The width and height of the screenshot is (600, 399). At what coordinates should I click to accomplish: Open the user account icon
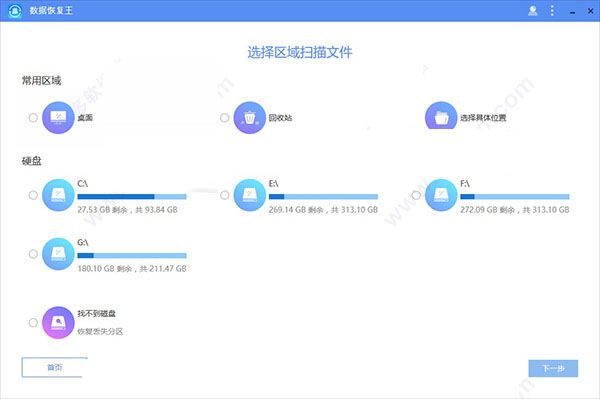click(533, 11)
